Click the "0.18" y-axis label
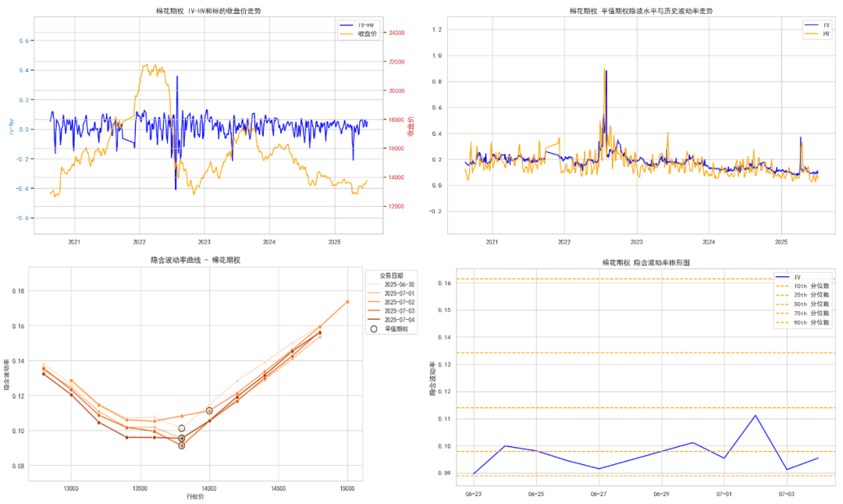 click(18, 291)
